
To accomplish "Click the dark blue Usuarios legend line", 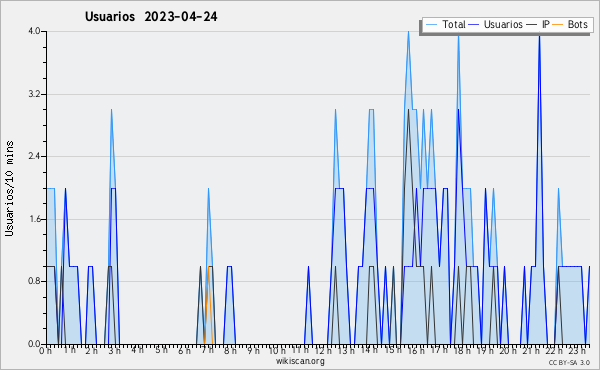I will tap(474, 25).
